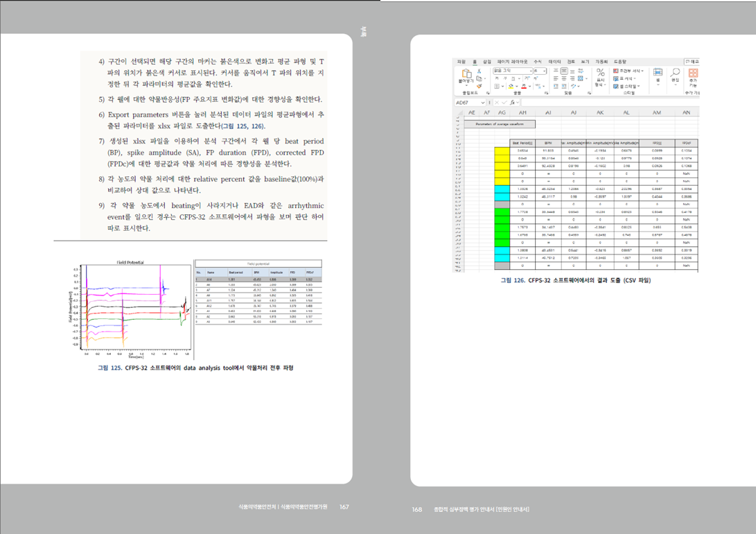Select the Format Painter brush icon
This screenshot has height=534, width=756.
480,86
